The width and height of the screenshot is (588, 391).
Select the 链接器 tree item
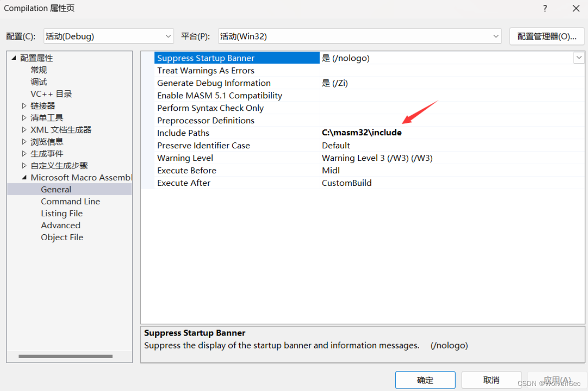click(x=43, y=106)
